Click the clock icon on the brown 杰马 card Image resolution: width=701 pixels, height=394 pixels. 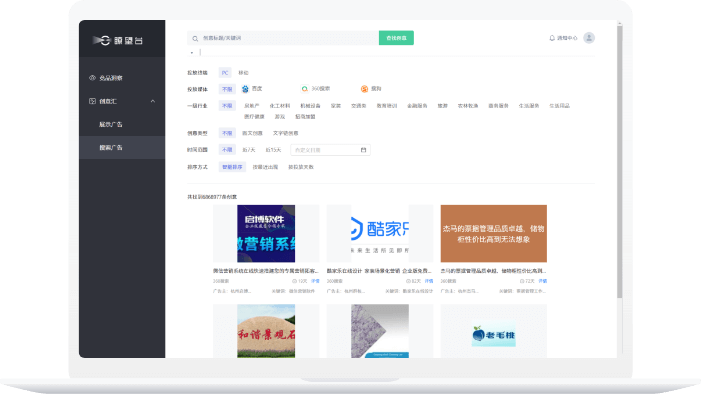522,281
